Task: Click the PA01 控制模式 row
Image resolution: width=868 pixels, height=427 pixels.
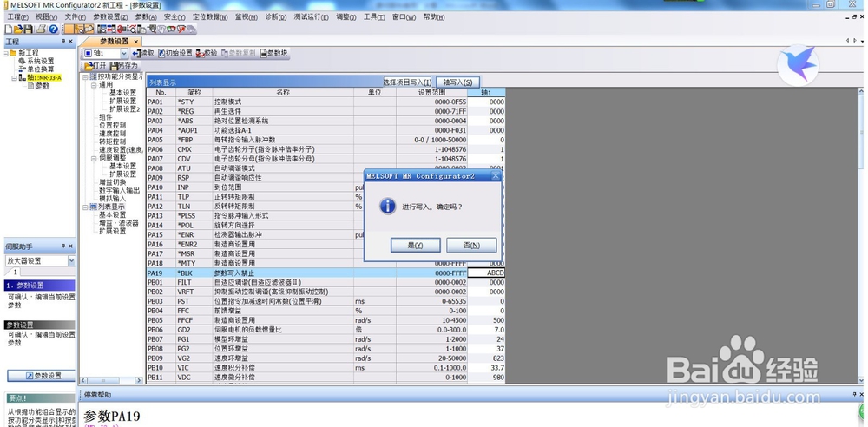Action: click(x=325, y=102)
